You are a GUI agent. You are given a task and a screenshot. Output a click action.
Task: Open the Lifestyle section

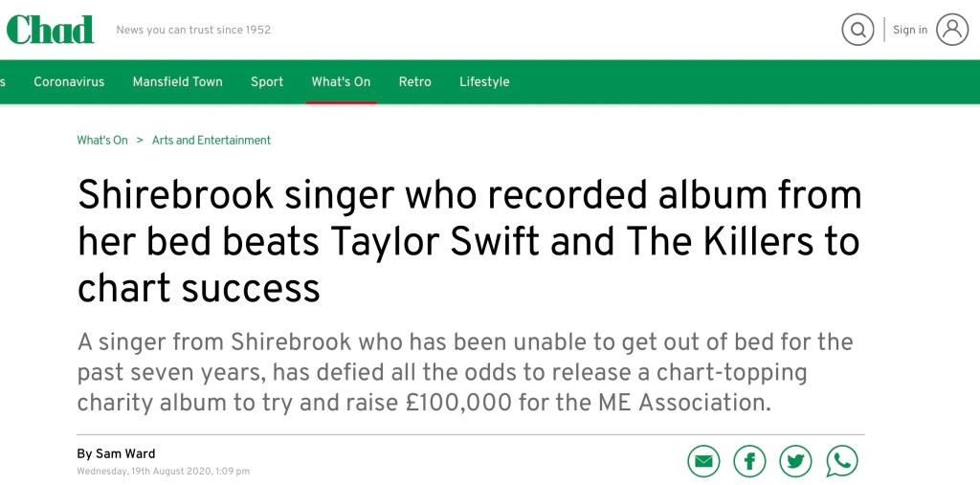(x=484, y=82)
